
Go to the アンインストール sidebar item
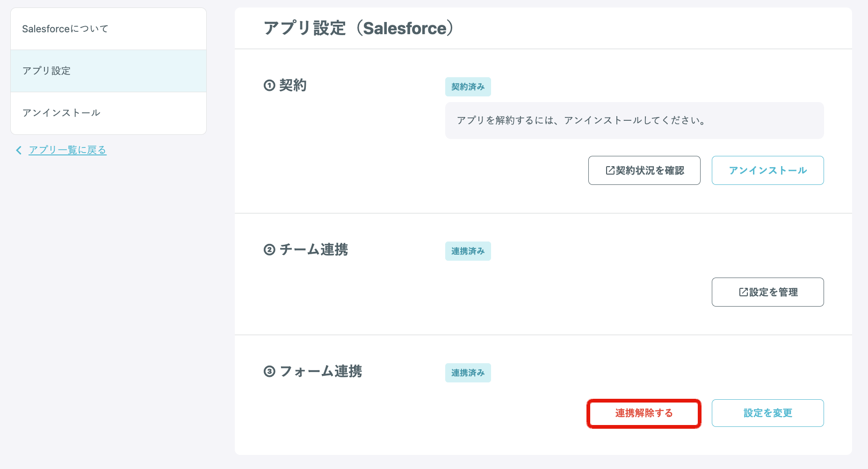click(108, 113)
